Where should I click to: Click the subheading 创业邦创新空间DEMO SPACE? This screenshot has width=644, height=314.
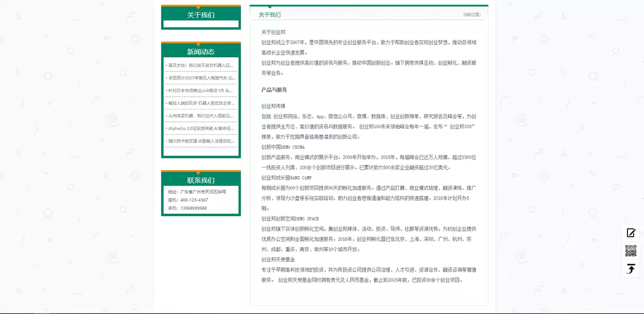pyautogui.click(x=290, y=218)
